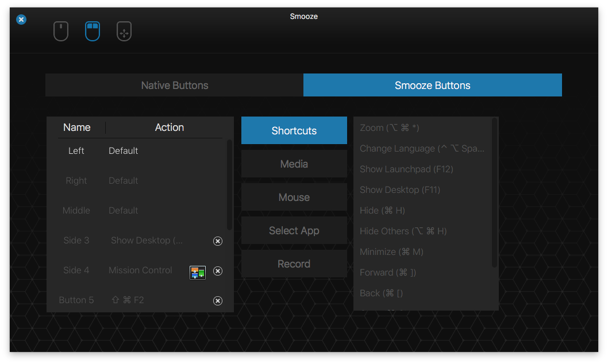Viewport: 608px width, 364px height.
Task: Switch to the Smooze Buttons tab
Action: pyautogui.click(x=432, y=85)
